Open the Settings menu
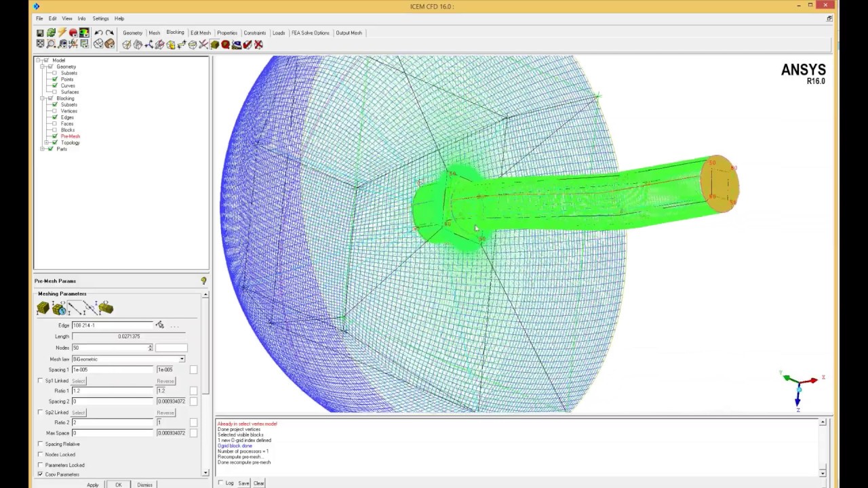The image size is (868, 488). click(x=100, y=18)
